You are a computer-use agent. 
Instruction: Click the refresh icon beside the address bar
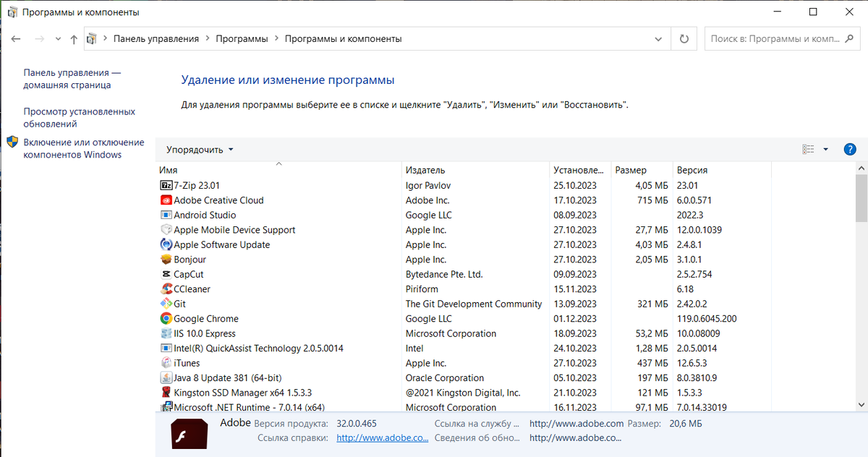[684, 38]
